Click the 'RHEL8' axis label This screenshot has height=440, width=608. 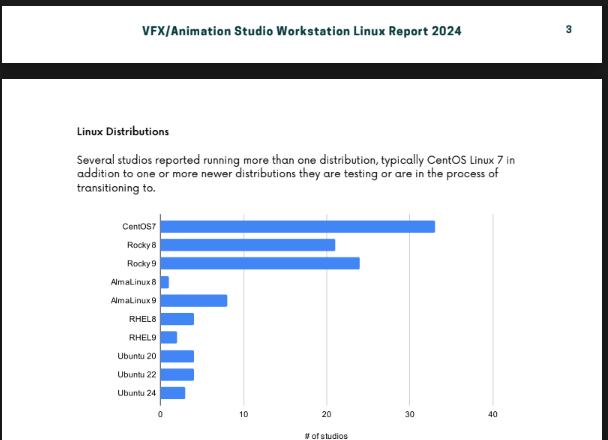click(x=143, y=319)
